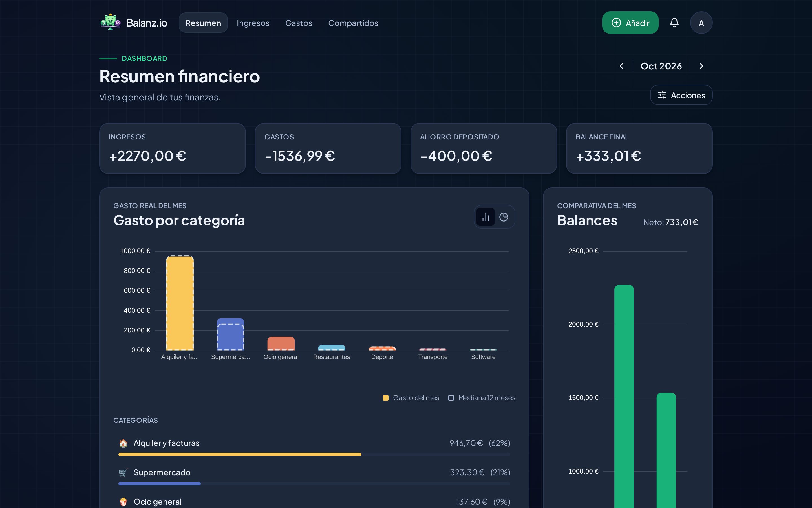The image size is (812, 508).
Task: Open the Acciones menu
Action: pos(681,95)
